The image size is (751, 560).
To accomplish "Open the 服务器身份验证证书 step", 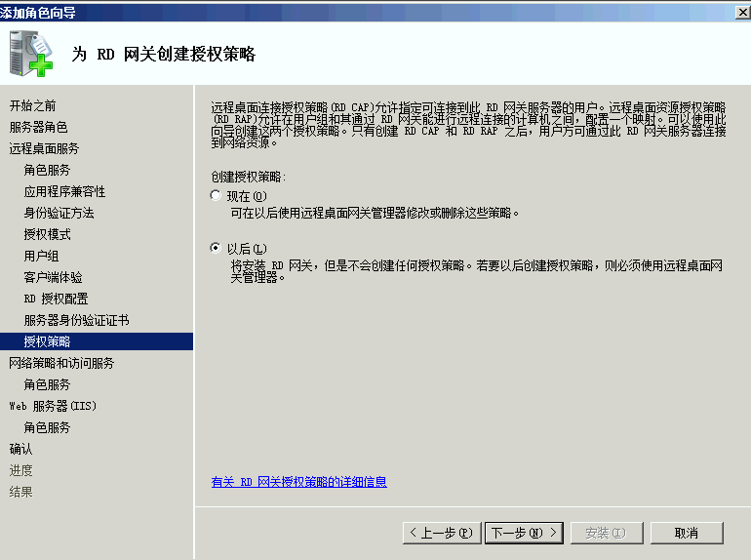I will pos(76,320).
